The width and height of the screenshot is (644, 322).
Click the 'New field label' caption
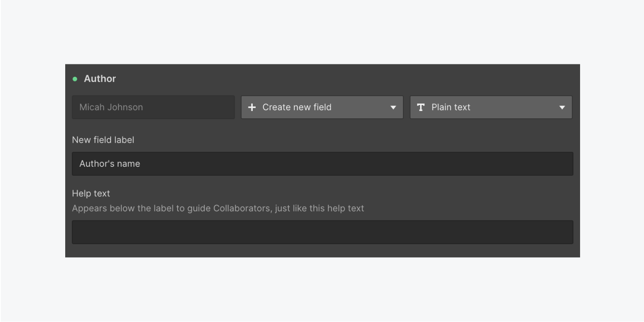103,140
